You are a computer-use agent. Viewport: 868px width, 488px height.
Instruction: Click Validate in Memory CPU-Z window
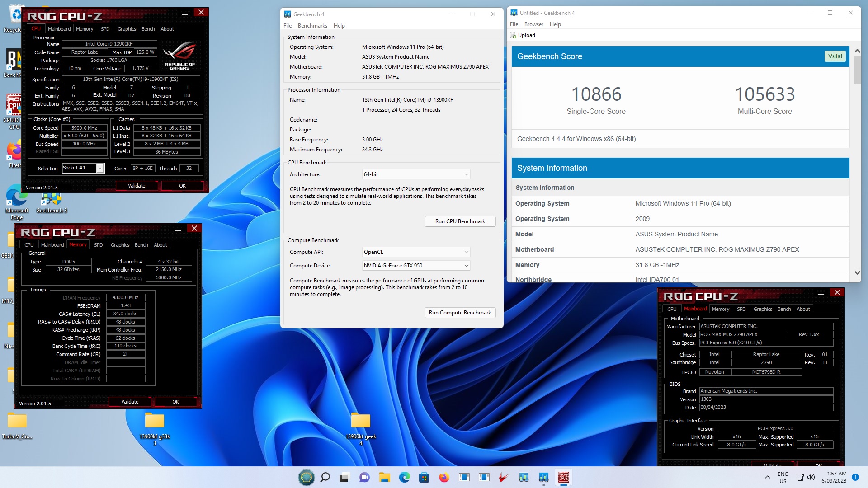coord(130,402)
